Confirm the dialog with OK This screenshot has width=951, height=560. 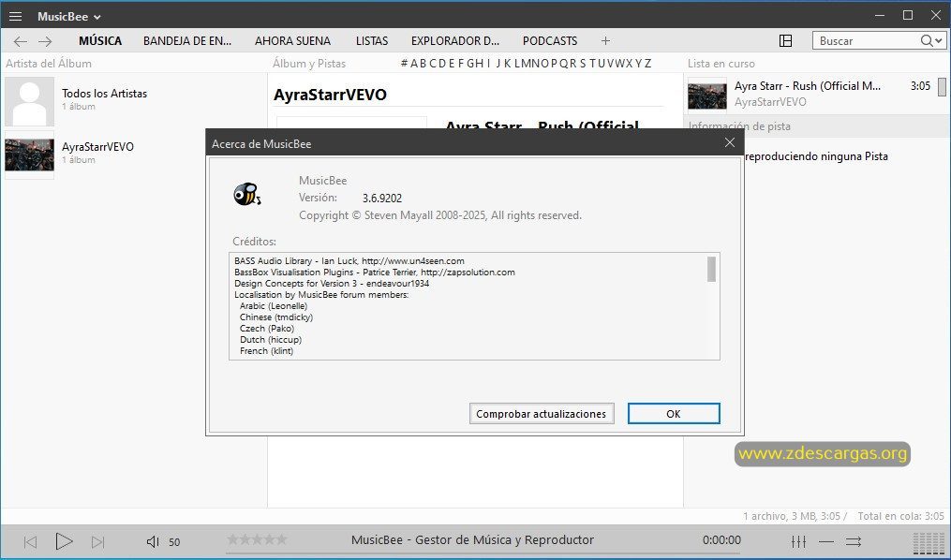tap(674, 414)
